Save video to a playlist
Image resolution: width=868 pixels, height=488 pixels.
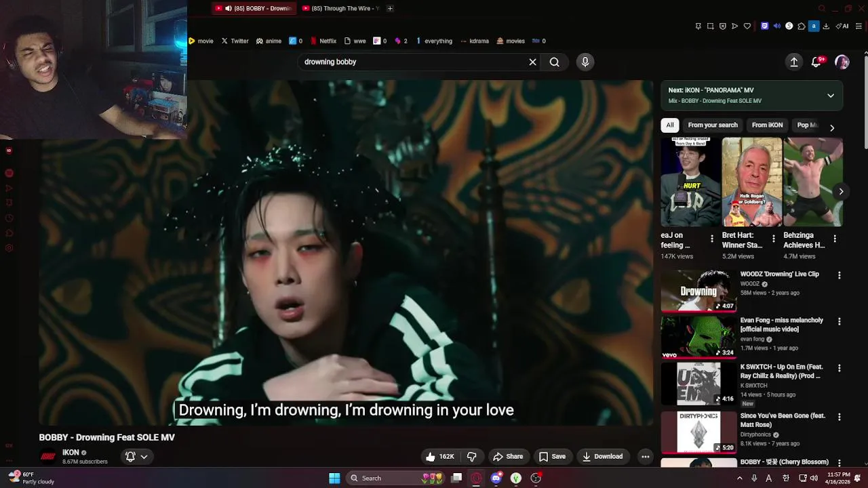552,457
